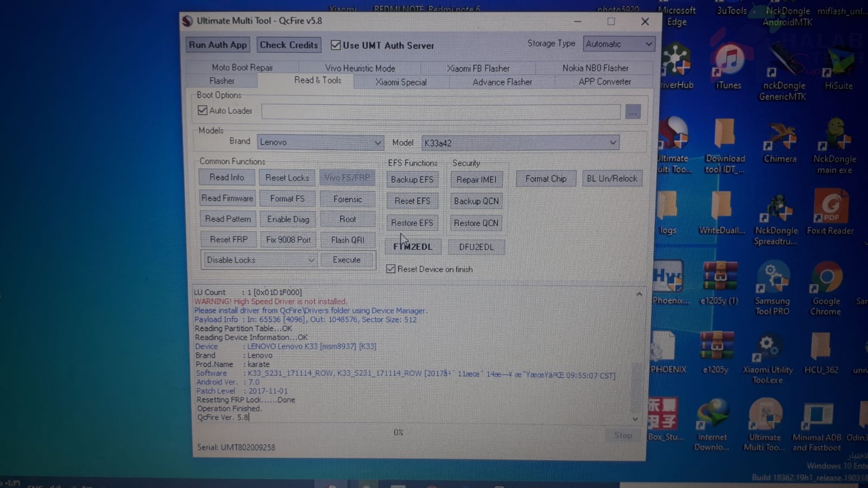The height and width of the screenshot is (488, 868).
Task: Open the Storage Type dropdown
Action: pos(619,44)
